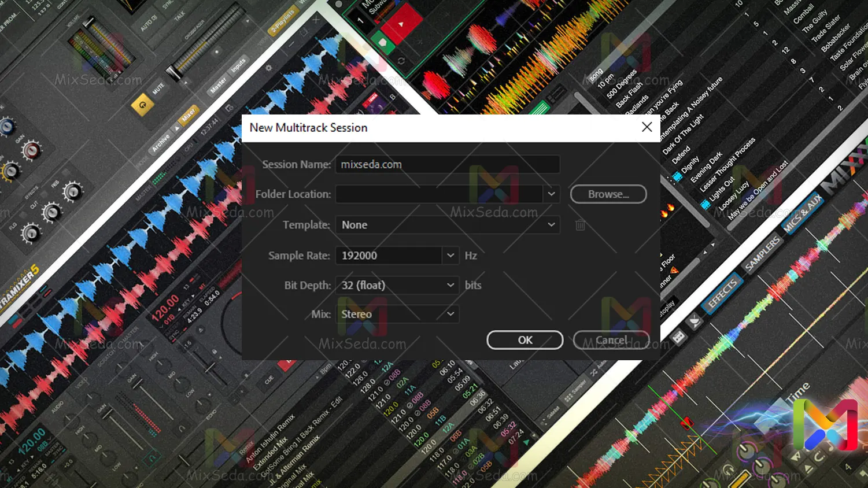Click the colorful MixSeda M logo
Screen dimensions: 868x488
825,426
